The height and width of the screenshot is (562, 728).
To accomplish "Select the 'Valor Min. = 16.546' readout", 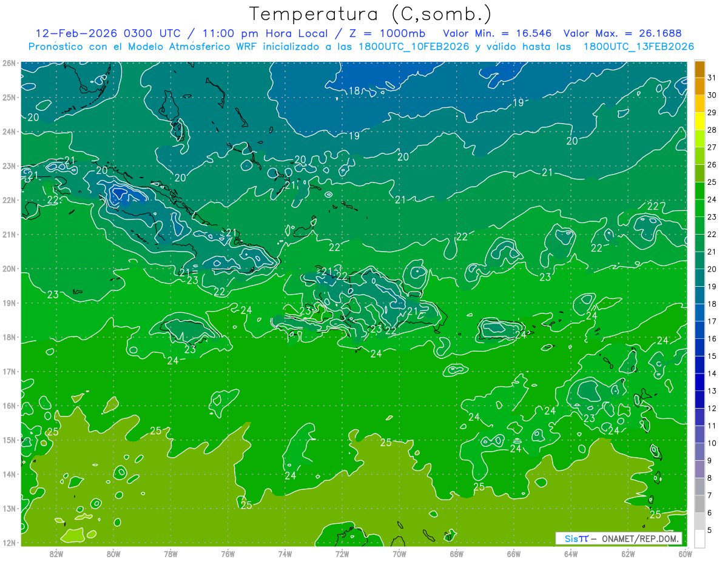I will click(497, 34).
